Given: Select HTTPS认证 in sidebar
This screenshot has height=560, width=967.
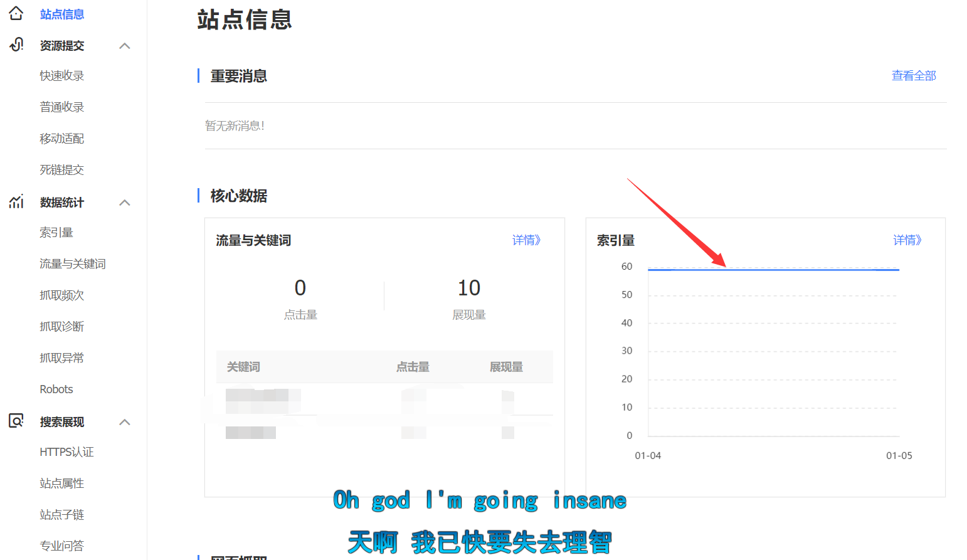Looking at the screenshot, I should point(66,452).
